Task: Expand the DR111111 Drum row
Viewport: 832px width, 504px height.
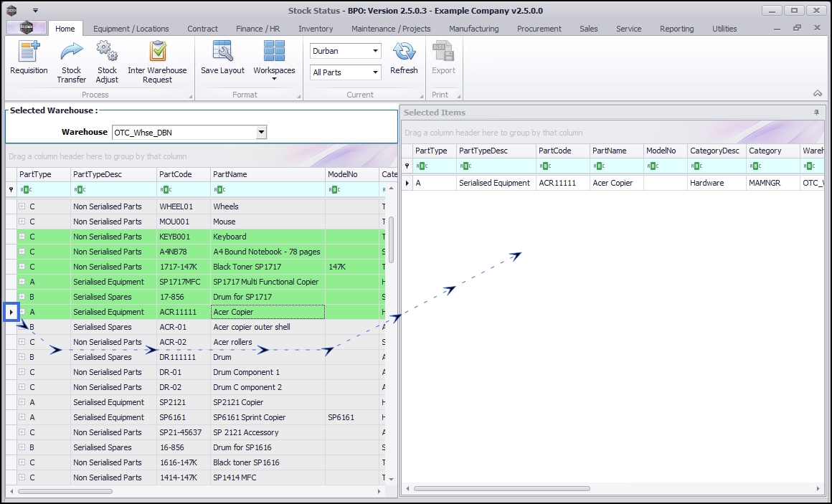Action: pos(22,357)
